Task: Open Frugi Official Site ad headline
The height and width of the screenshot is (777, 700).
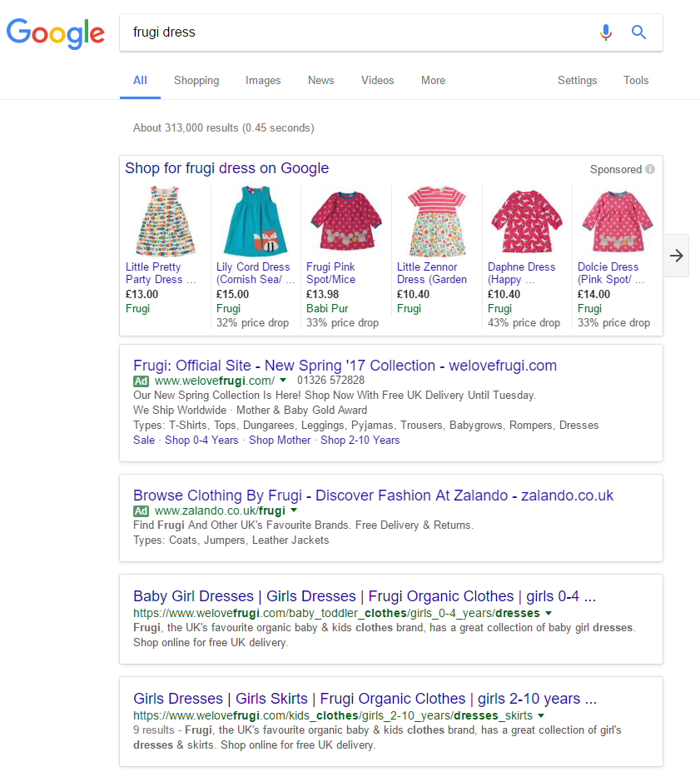Action: coord(345,366)
